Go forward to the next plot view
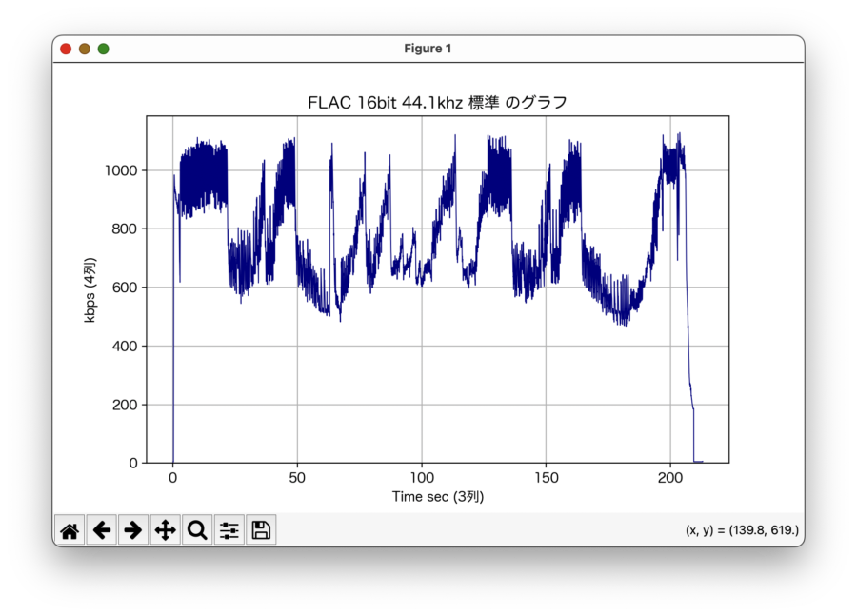The height and width of the screenshot is (616, 857). click(133, 530)
